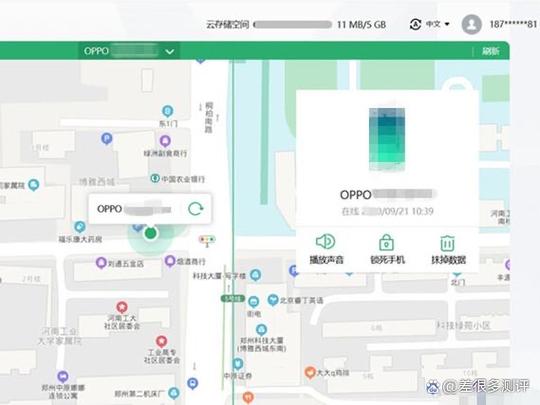The height and width of the screenshot is (405, 540).
Task: Select the 北京睿丁英语 marker
Action: (x=273, y=300)
